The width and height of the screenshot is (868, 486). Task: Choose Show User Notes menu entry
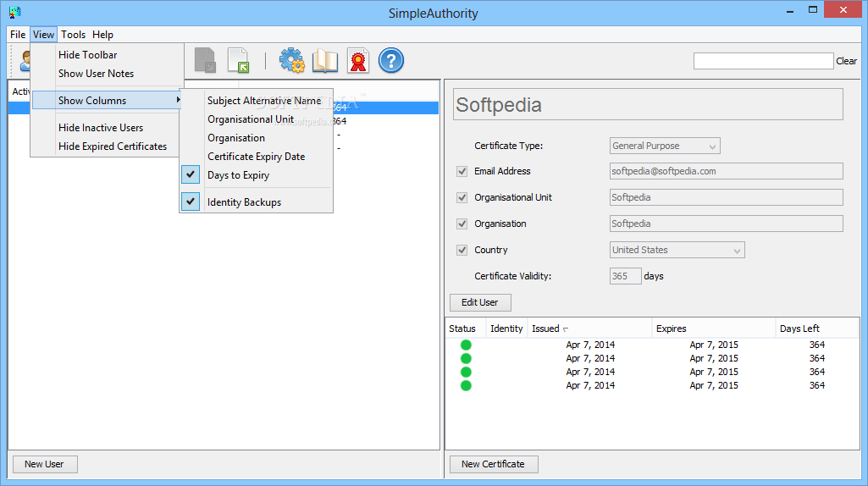[x=107, y=74]
